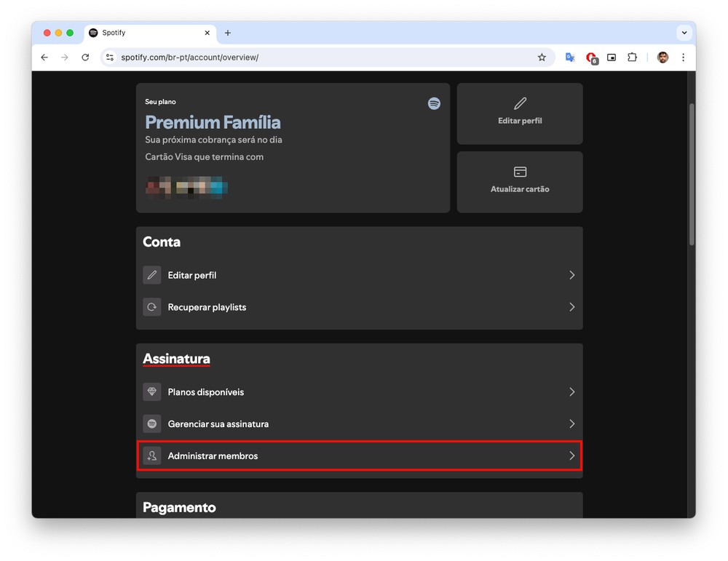
Task: Open a new browser tab
Action: pos(227,33)
